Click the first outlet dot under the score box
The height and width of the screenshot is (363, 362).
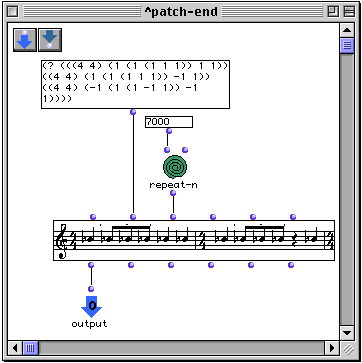click(91, 265)
